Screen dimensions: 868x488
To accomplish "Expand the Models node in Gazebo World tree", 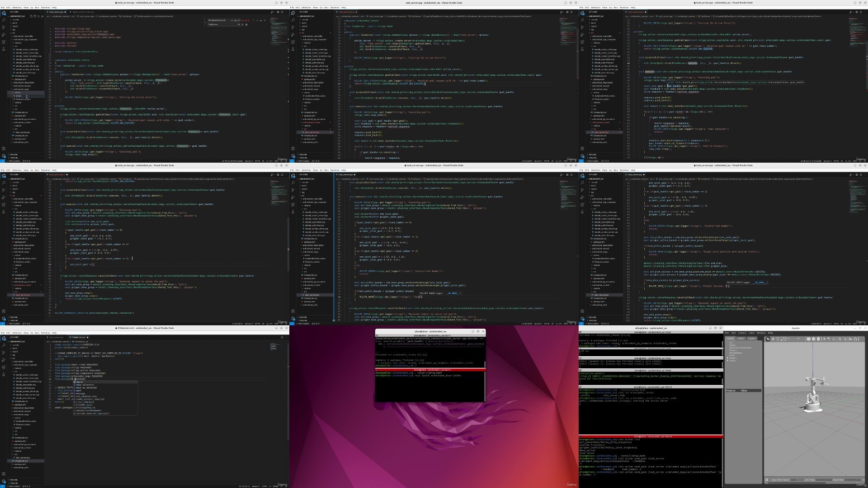I will coord(728,358).
